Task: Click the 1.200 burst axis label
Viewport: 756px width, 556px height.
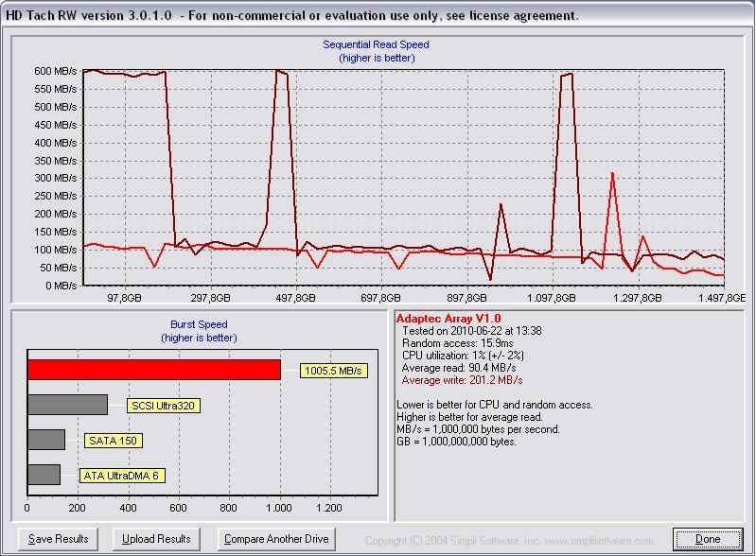Action: point(329,508)
